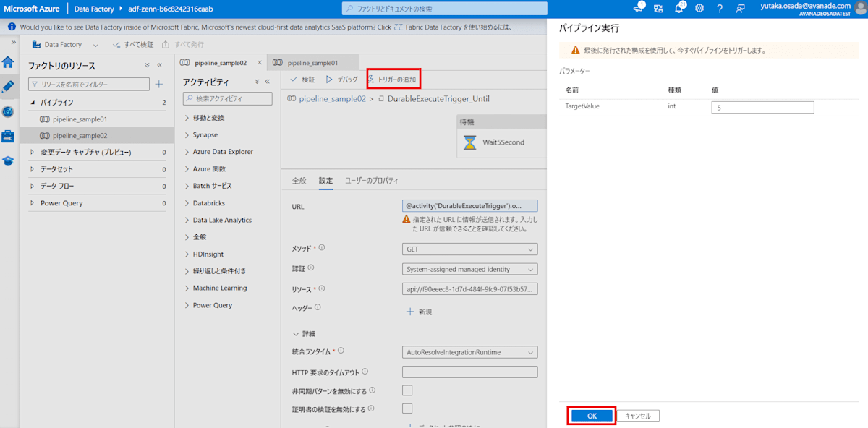Toggle 非同期パターンを無効にする checkbox
The width and height of the screenshot is (868, 428).
[x=407, y=390]
